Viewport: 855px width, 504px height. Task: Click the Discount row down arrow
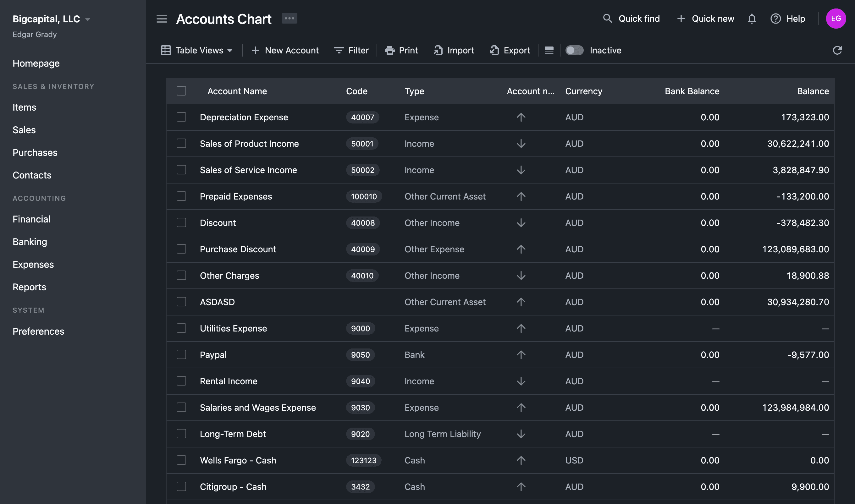click(521, 223)
